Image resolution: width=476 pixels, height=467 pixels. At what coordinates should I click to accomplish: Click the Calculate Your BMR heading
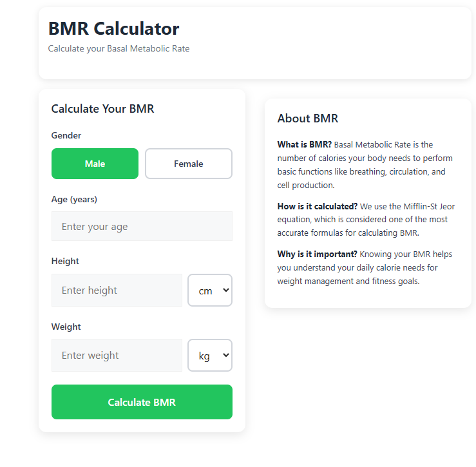pyautogui.click(x=102, y=109)
